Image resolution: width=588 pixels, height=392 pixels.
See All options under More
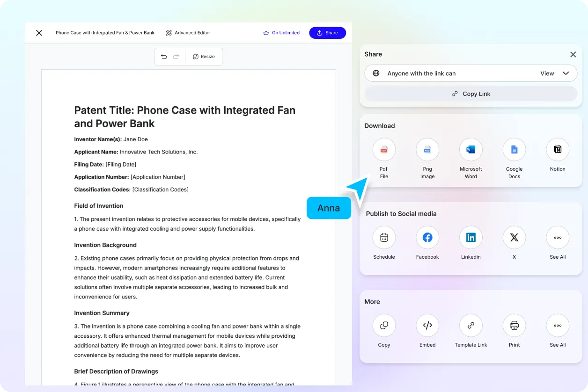[x=558, y=326]
